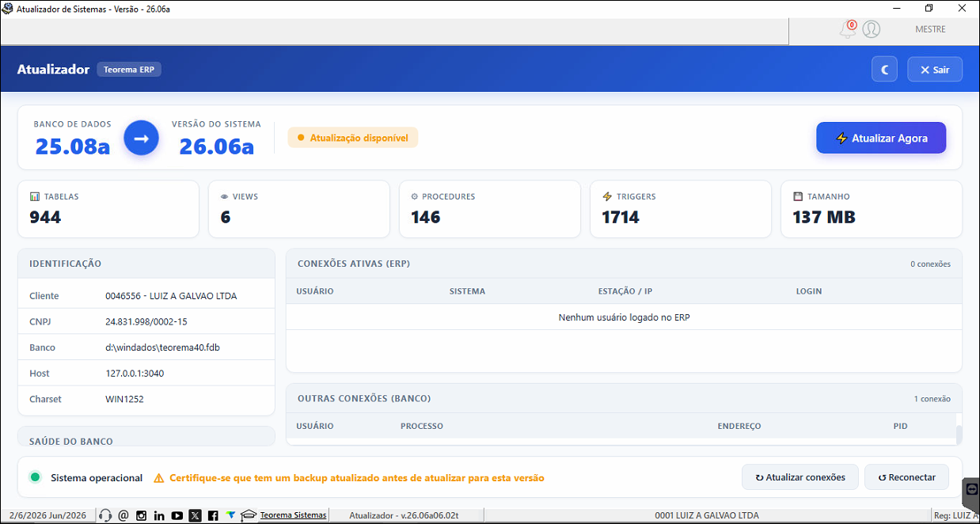Click the Sair button
This screenshot has width=980, height=524.
(935, 70)
